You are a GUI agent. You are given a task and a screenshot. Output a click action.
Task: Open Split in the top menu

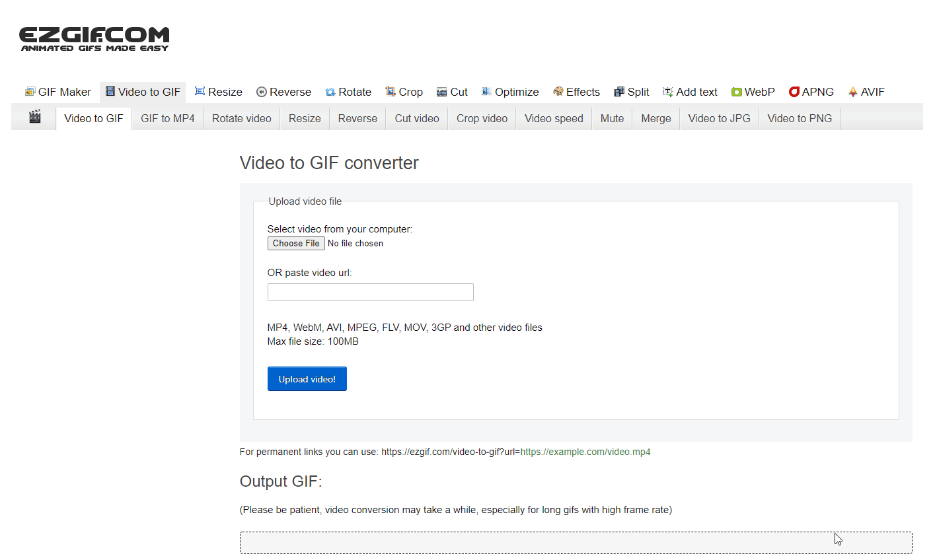tap(632, 92)
